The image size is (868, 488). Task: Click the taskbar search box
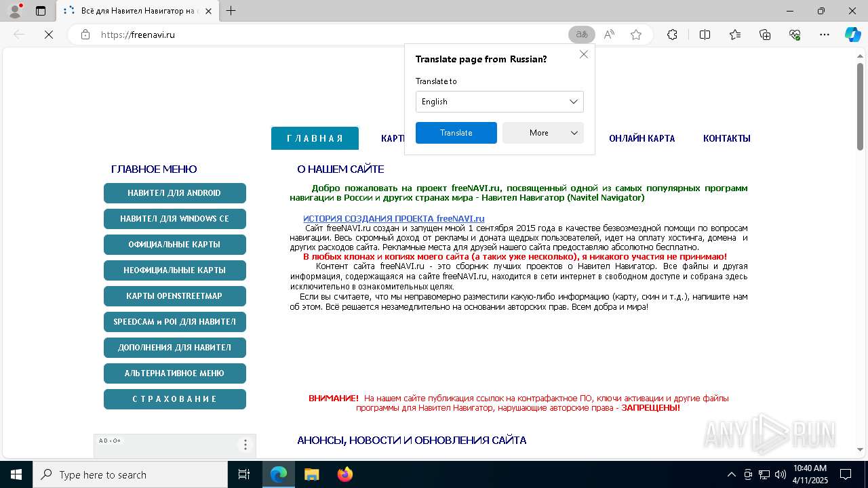point(130,474)
